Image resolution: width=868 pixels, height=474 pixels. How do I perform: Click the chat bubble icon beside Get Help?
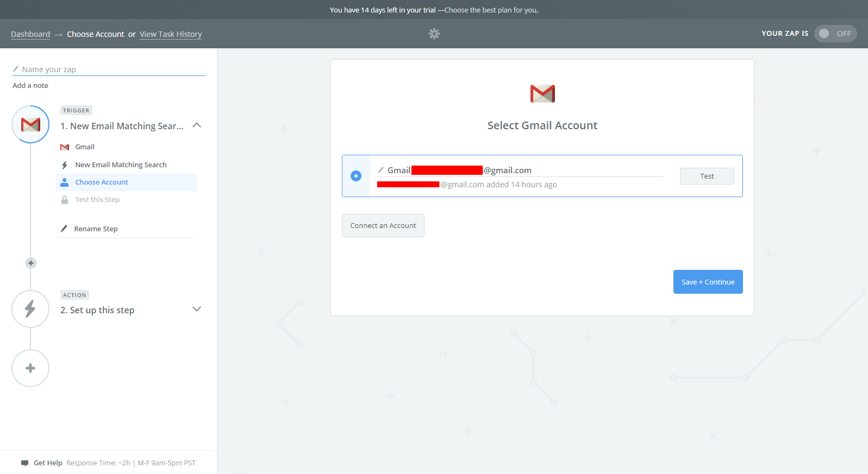tap(24, 463)
